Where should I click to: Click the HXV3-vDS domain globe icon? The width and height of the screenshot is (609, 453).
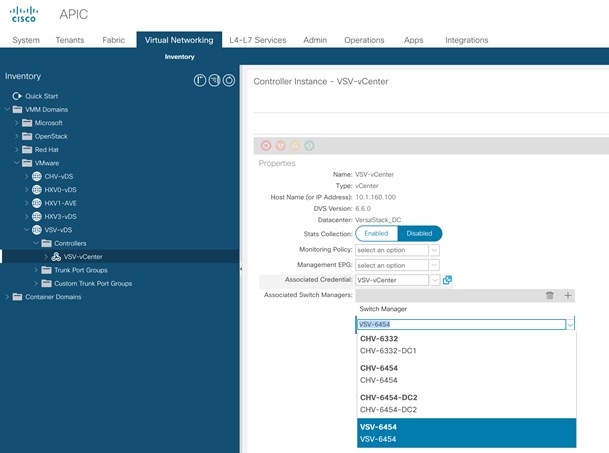tap(37, 216)
